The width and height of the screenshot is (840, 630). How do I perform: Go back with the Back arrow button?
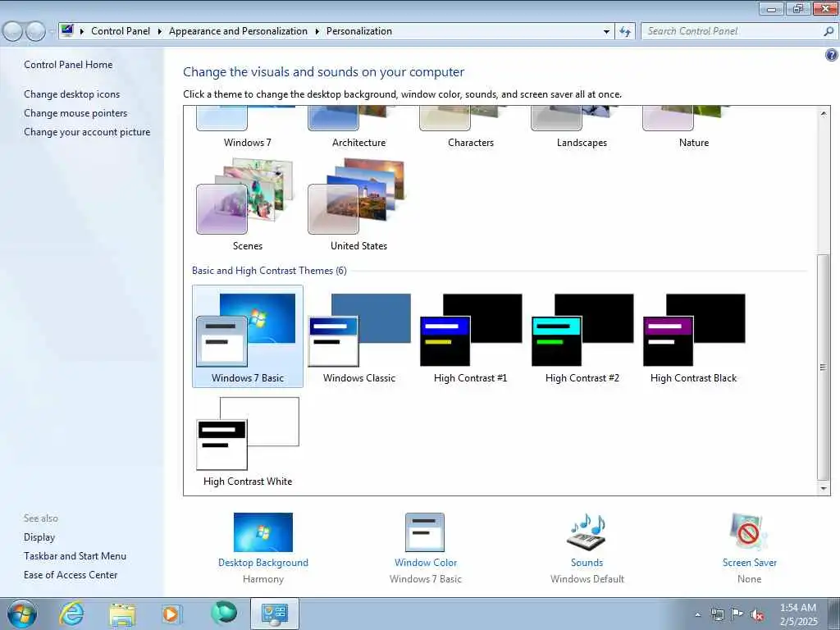coord(13,31)
